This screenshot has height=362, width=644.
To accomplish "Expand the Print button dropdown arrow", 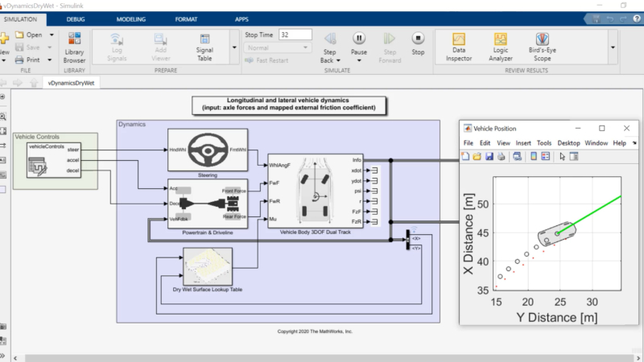I will (x=50, y=60).
